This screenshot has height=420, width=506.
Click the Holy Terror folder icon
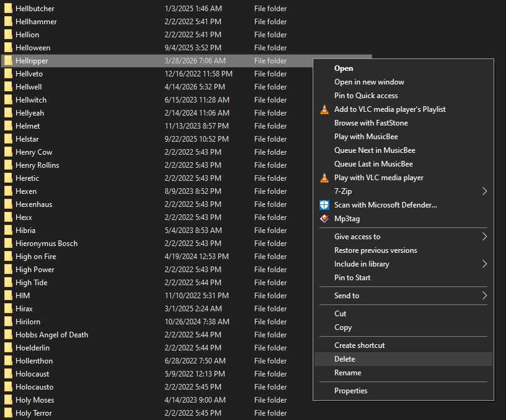8,413
